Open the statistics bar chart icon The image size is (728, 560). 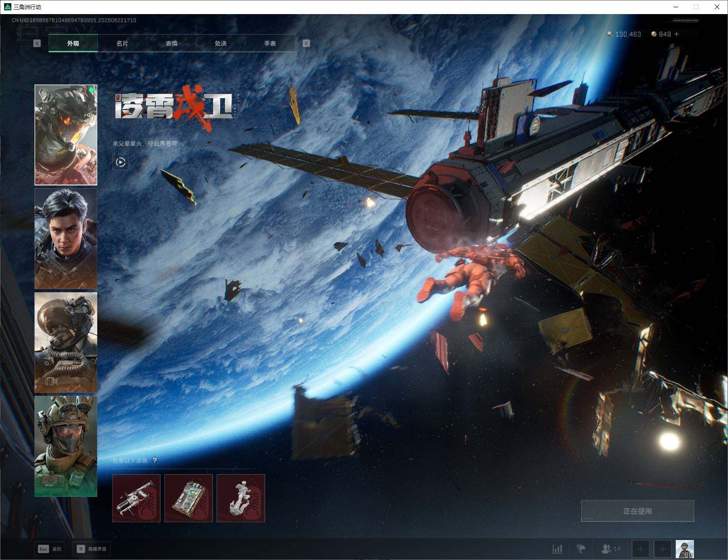pos(558,549)
